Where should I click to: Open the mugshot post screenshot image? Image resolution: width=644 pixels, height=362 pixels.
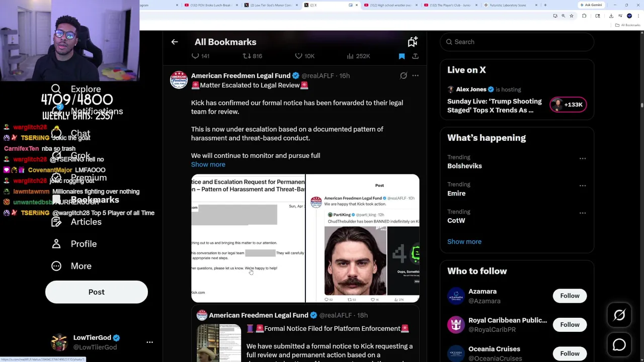click(x=363, y=238)
